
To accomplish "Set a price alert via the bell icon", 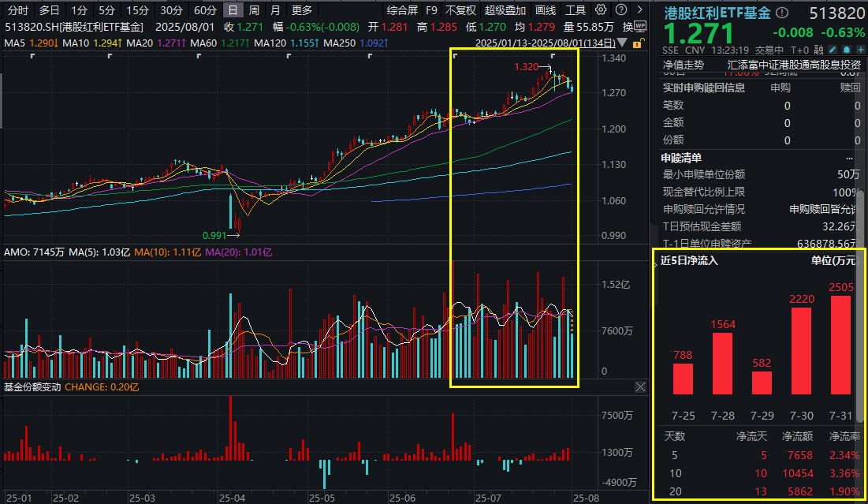I will [x=846, y=50].
